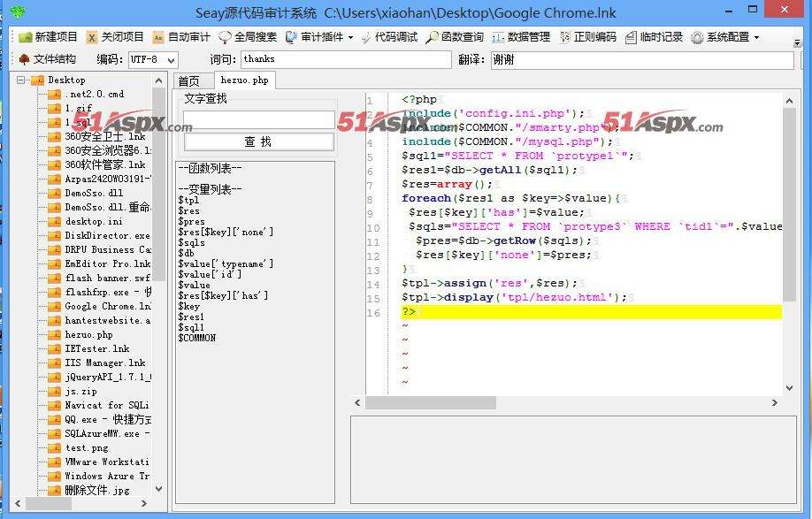Image resolution: width=812 pixels, height=519 pixels.
Task: Click $value['typename'] in variable list
Action: click(x=226, y=263)
